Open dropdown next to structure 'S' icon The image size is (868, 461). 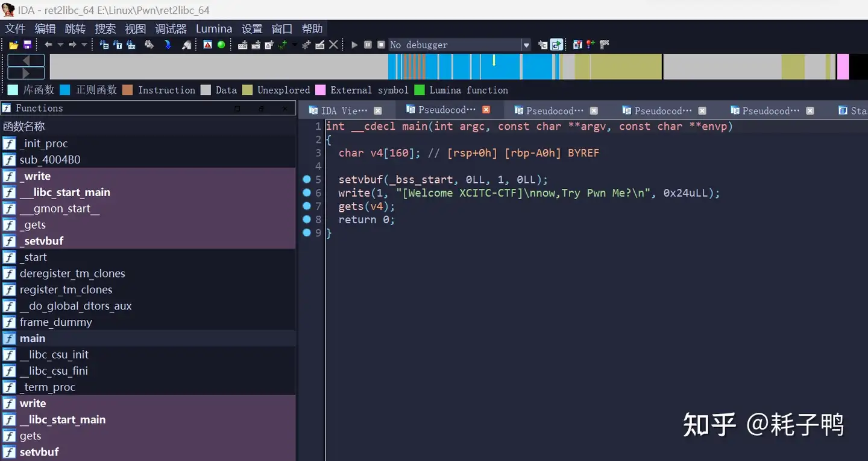click(x=294, y=45)
